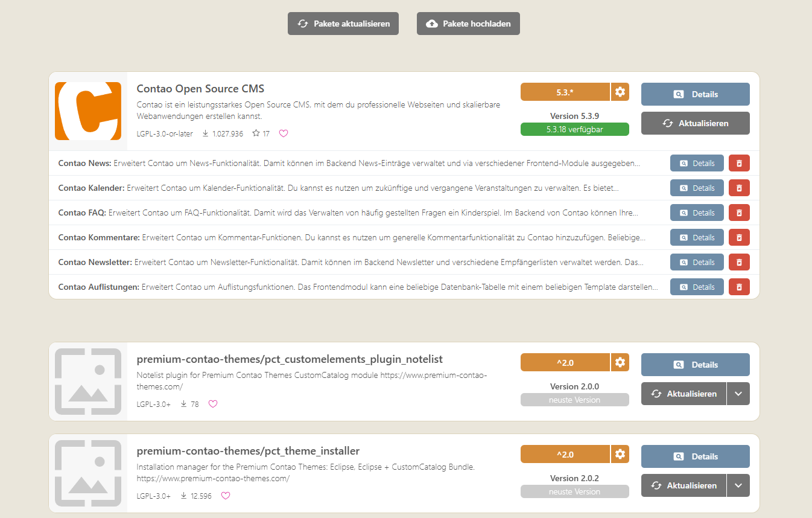Screen dimensions: 812x518
Task: Show Details for pct_theme_installer
Action: [696, 456]
